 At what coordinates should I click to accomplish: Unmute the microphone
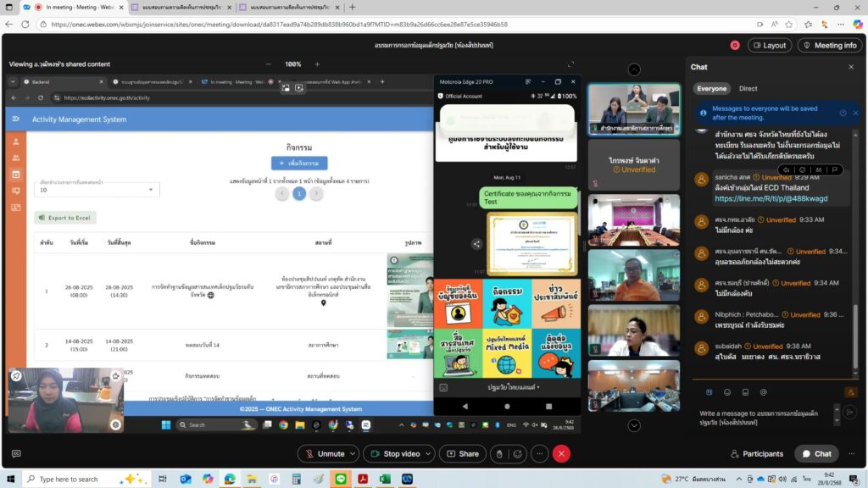(x=325, y=454)
